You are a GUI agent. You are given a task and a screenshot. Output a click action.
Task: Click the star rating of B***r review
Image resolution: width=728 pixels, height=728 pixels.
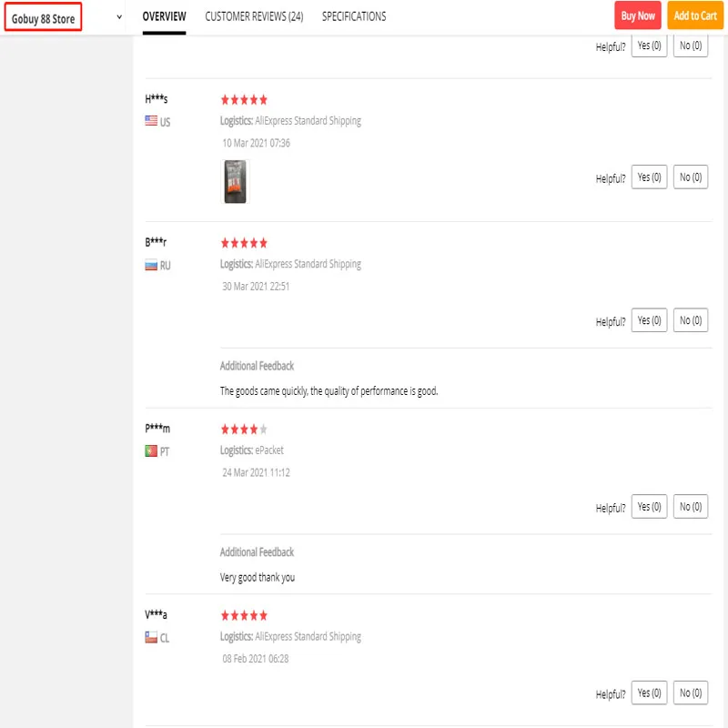tap(244, 244)
